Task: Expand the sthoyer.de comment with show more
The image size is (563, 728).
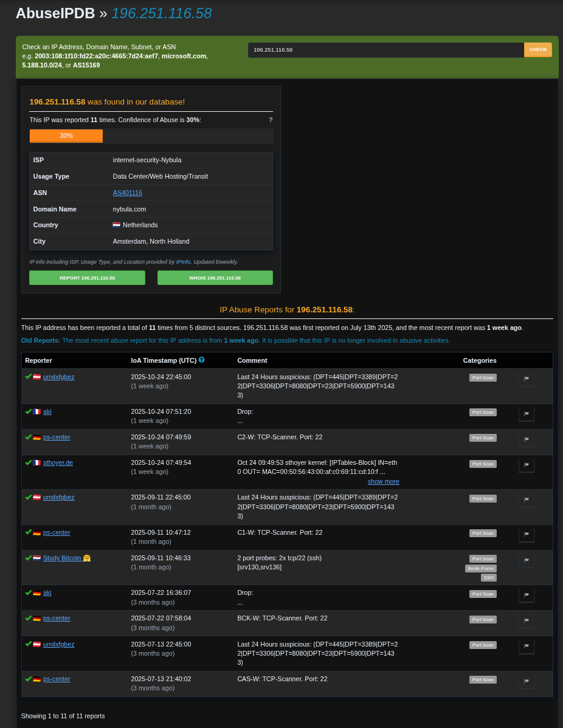Action: (383, 481)
